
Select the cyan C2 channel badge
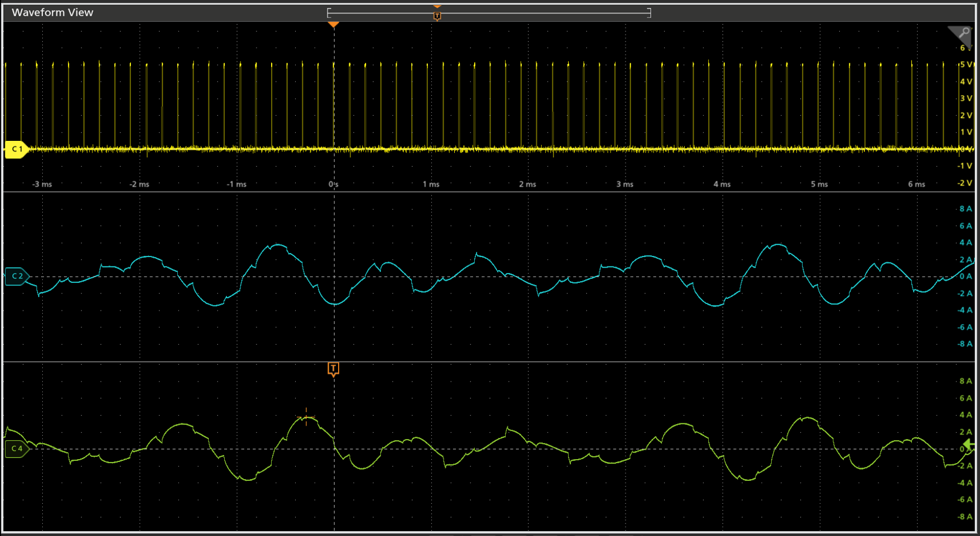(x=16, y=276)
